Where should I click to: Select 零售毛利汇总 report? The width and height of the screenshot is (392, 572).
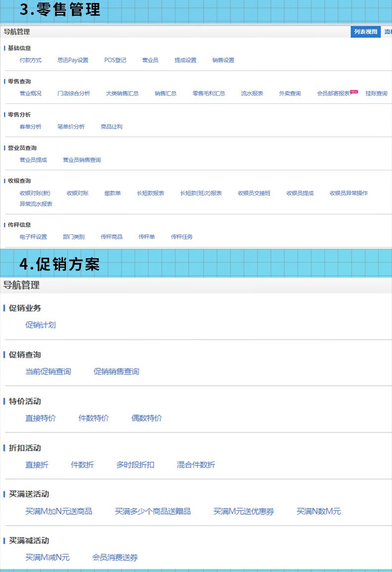pyautogui.click(x=208, y=93)
